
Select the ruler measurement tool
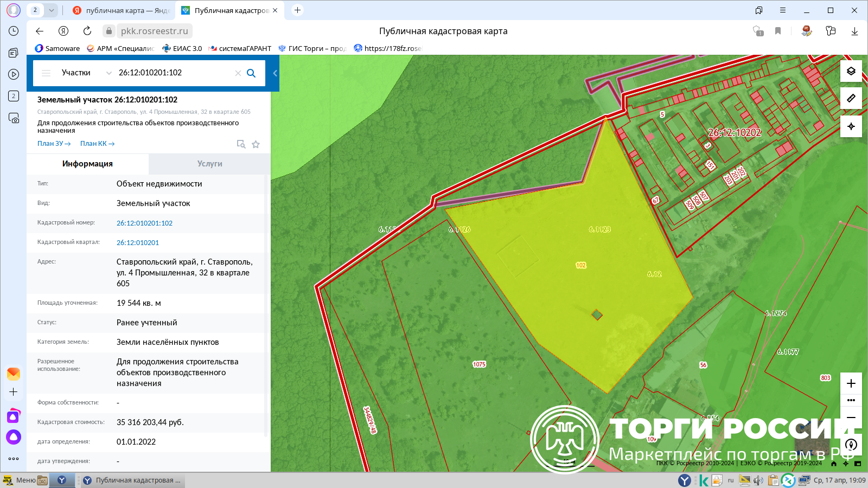[x=851, y=98]
